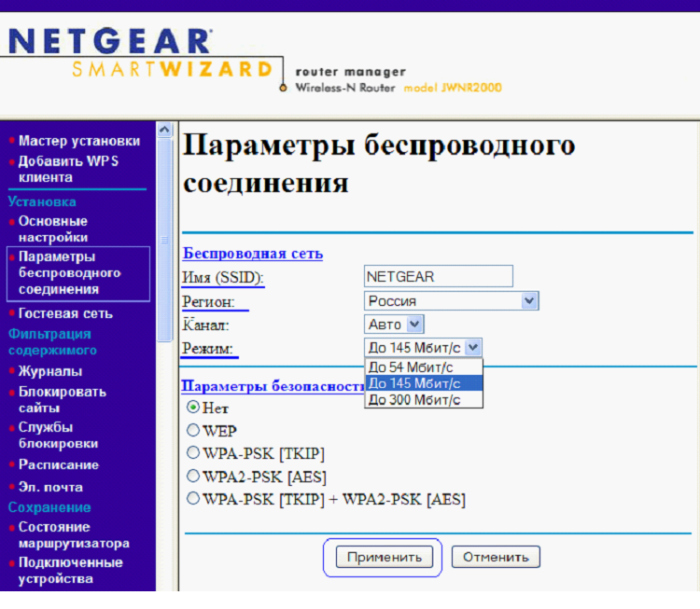Click the NETGEAR logo

coord(110,41)
